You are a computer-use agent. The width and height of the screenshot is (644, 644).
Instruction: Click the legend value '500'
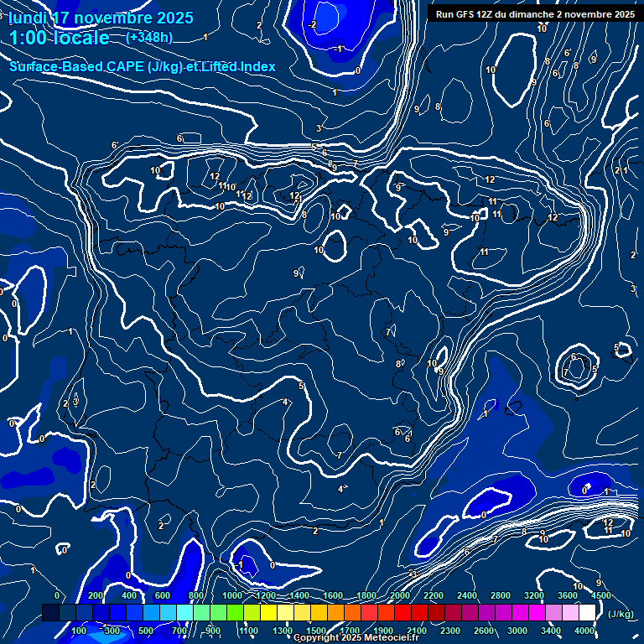(146, 631)
